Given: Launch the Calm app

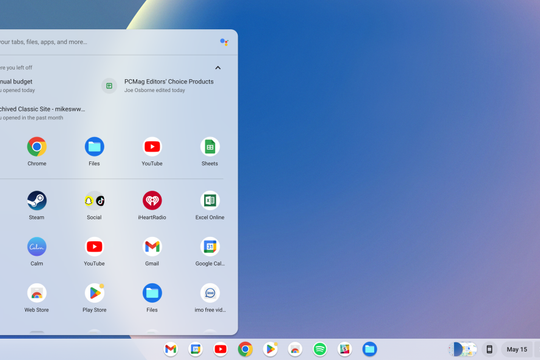Looking at the screenshot, I should tap(37, 247).
